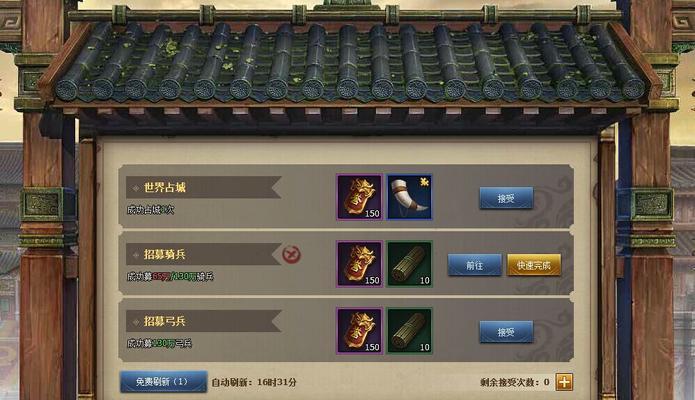Image resolution: width=695 pixels, height=400 pixels.
Task: Click the red token reward in 招募弓兵 row
Action: pyautogui.click(x=359, y=331)
